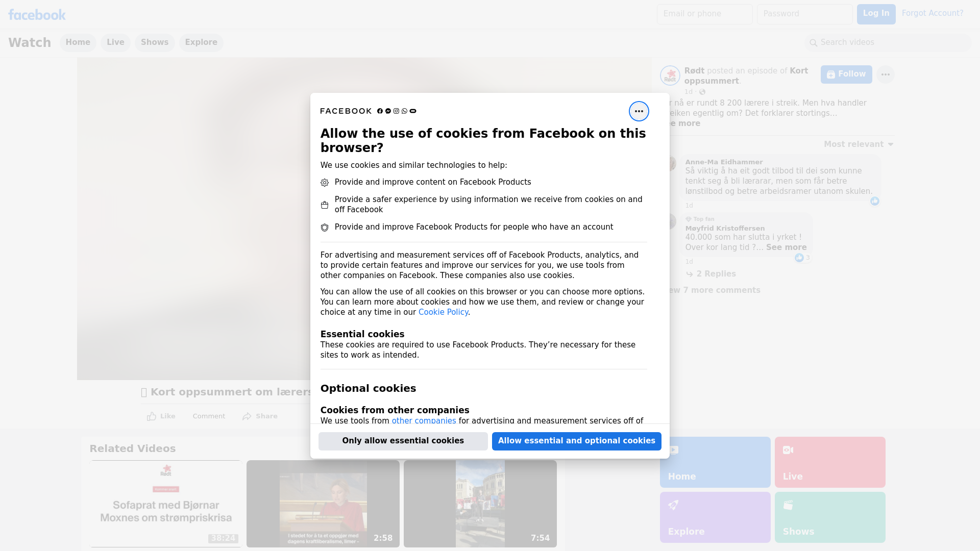This screenshot has width=980, height=551.
Task: Open Most relevant comment sort dropdown
Action: tap(859, 144)
